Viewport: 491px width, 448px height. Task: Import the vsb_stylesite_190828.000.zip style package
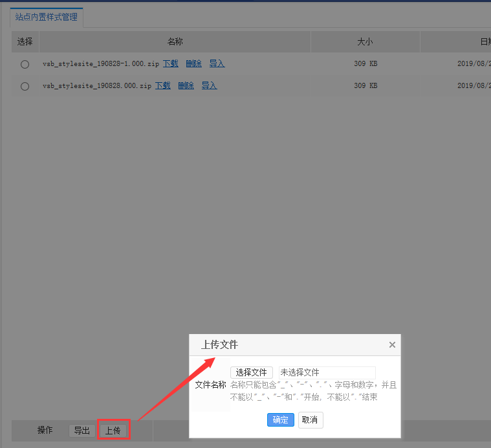click(209, 85)
